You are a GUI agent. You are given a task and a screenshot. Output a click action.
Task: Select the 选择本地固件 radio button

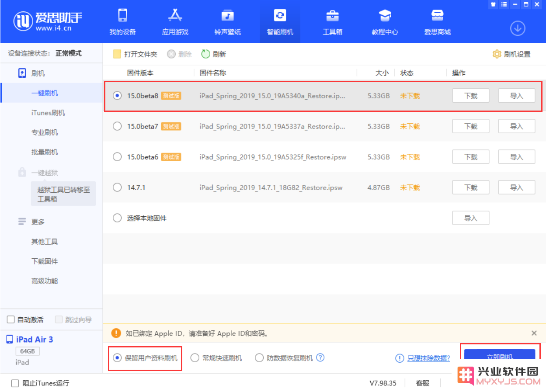pyautogui.click(x=117, y=218)
